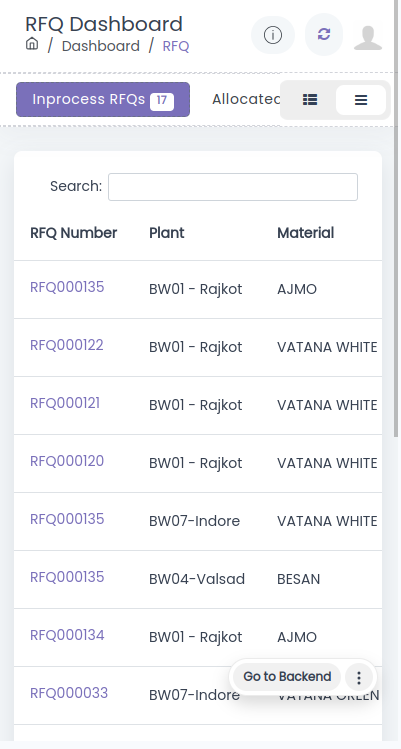The height and width of the screenshot is (749, 401).
Task: Select the Inprocess RFQs tab
Action: click(x=103, y=99)
